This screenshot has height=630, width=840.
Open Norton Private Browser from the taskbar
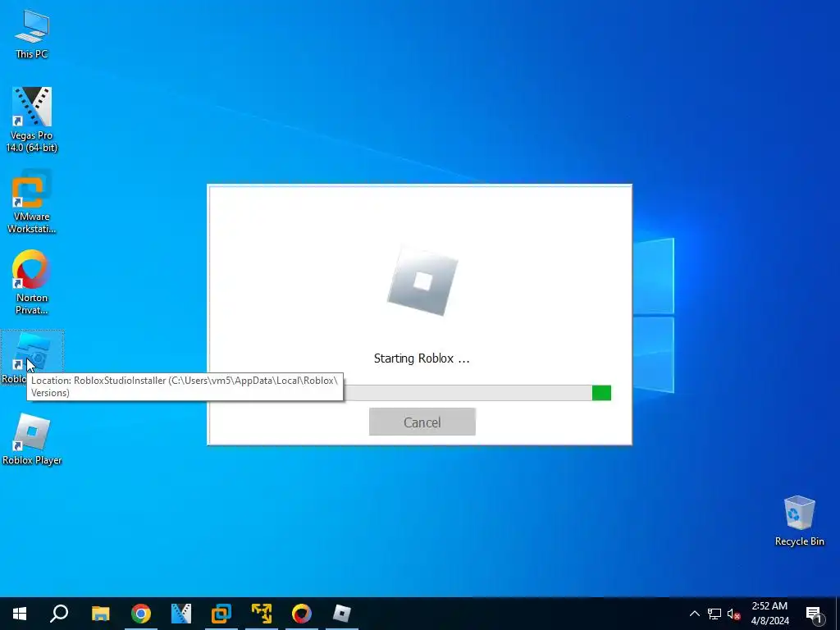(302, 614)
